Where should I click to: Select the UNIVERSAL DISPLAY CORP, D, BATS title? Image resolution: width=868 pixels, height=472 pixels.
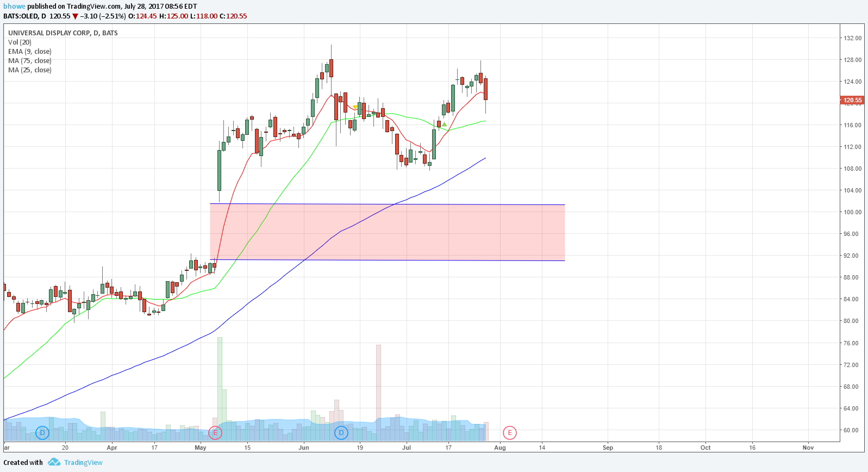63,33
